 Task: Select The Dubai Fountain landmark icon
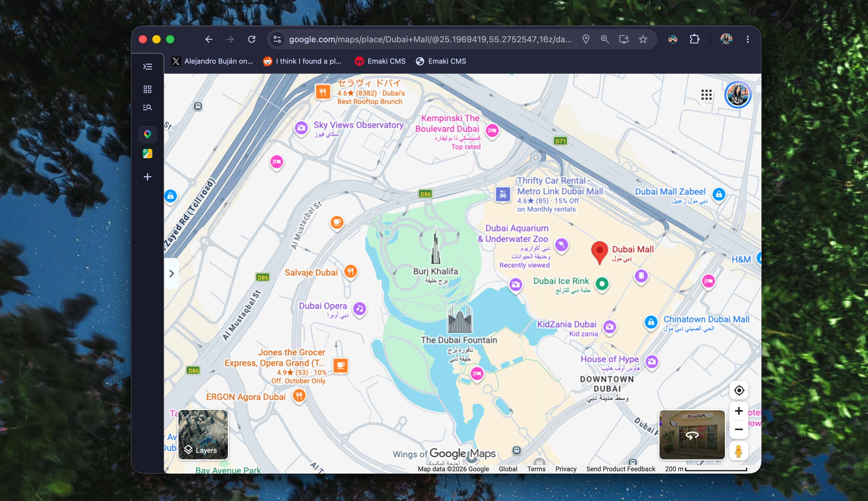click(459, 319)
